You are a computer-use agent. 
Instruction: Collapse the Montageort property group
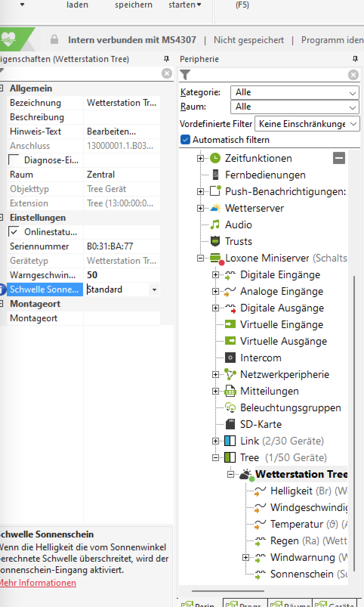[2, 303]
